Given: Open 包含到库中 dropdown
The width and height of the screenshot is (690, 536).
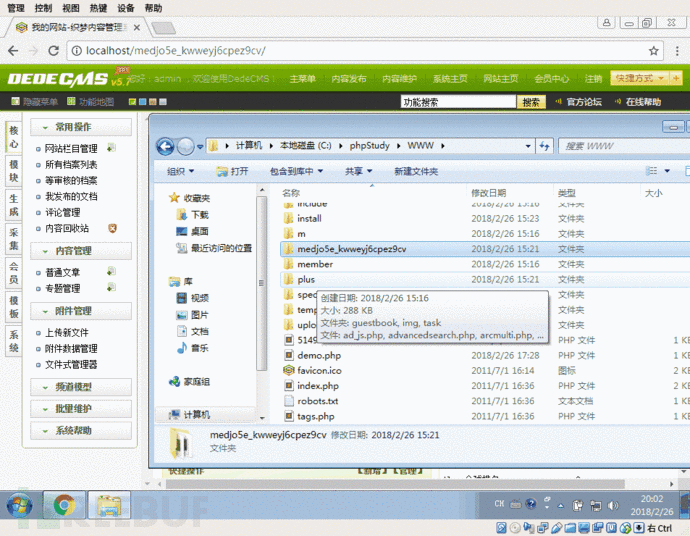Looking at the screenshot, I should coord(296,171).
